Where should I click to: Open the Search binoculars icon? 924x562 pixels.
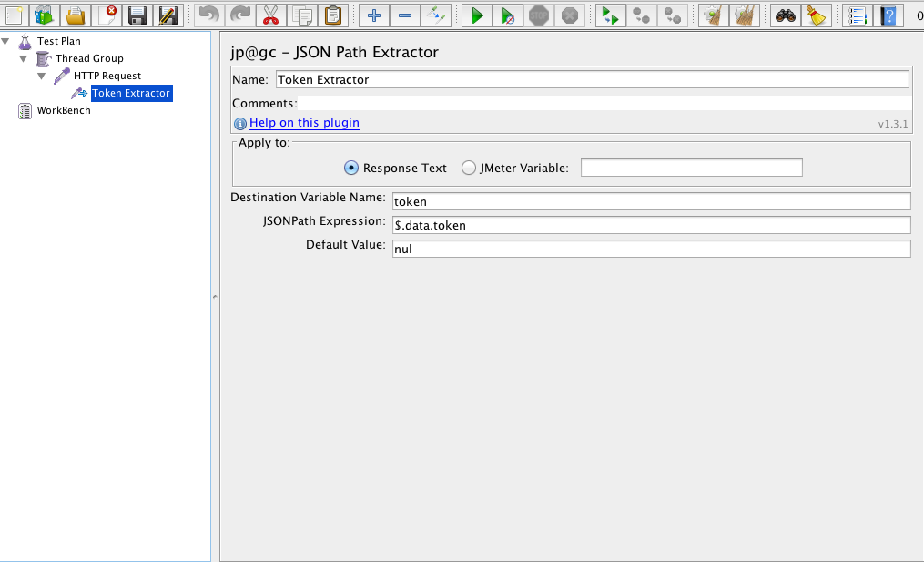tap(783, 15)
